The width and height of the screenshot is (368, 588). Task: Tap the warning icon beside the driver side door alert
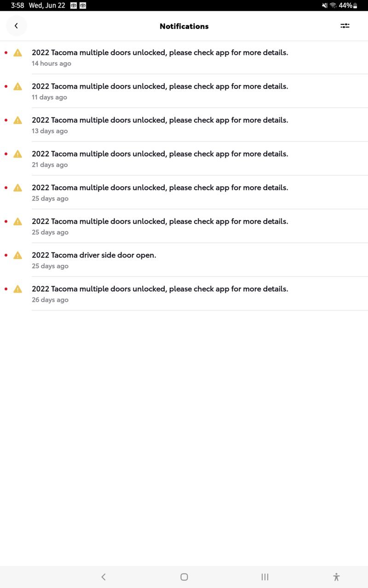click(17, 255)
